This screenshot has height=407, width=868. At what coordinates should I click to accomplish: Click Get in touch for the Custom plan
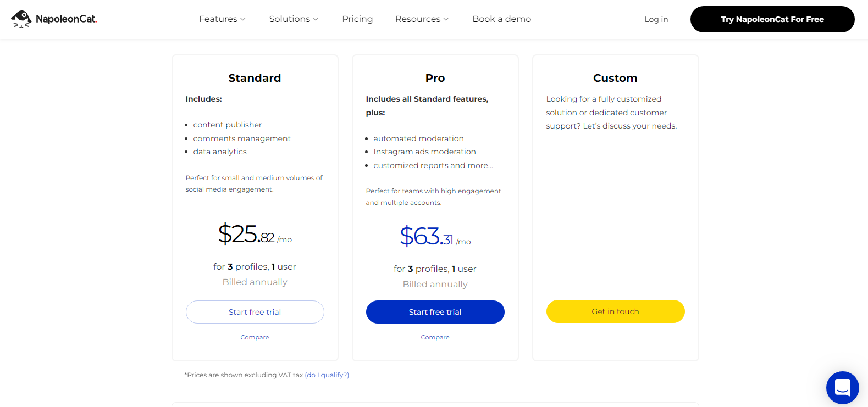coord(615,311)
